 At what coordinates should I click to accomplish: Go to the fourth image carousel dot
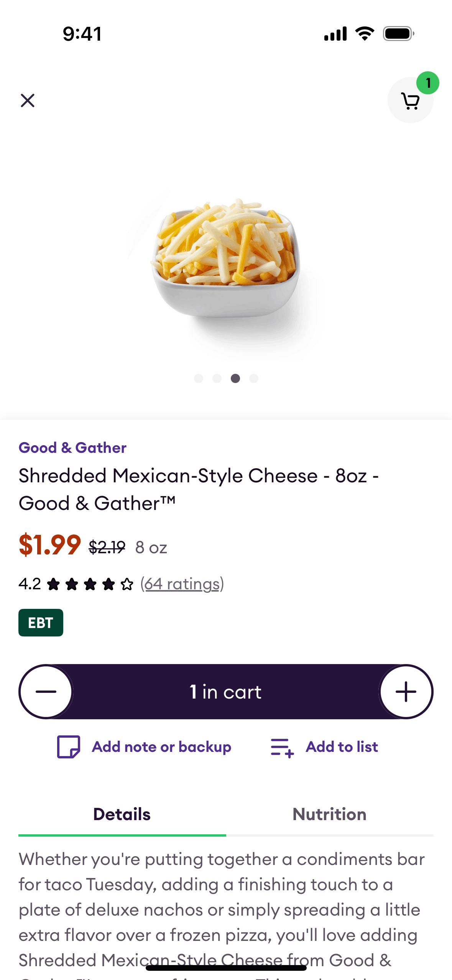pos(254,378)
